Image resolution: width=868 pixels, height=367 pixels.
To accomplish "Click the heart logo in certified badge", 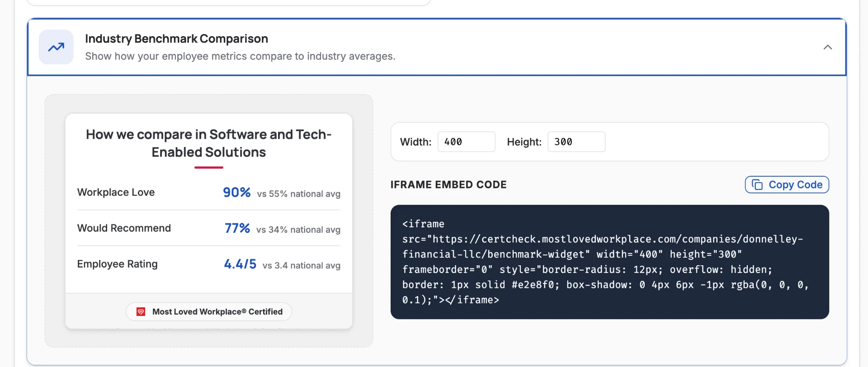I will (x=141, y=311).
